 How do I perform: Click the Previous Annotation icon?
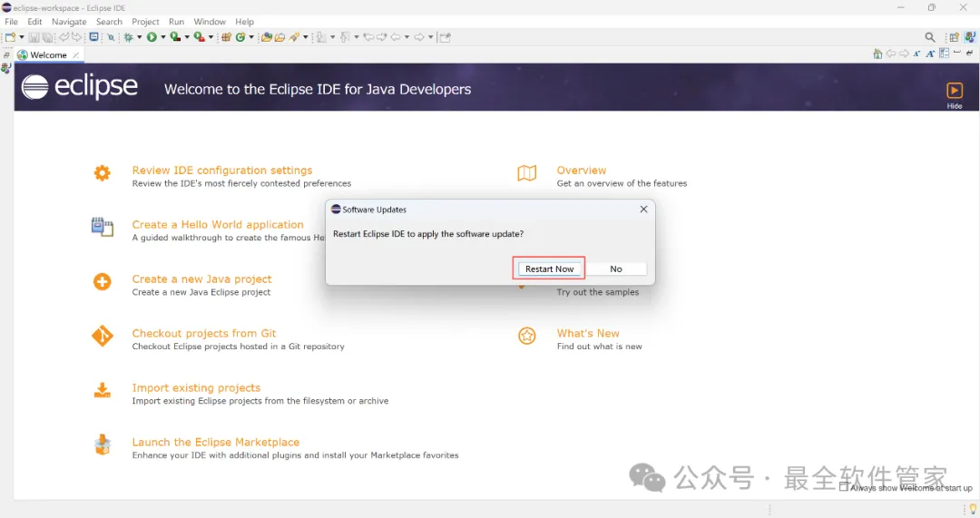click(x=345, y=37)
